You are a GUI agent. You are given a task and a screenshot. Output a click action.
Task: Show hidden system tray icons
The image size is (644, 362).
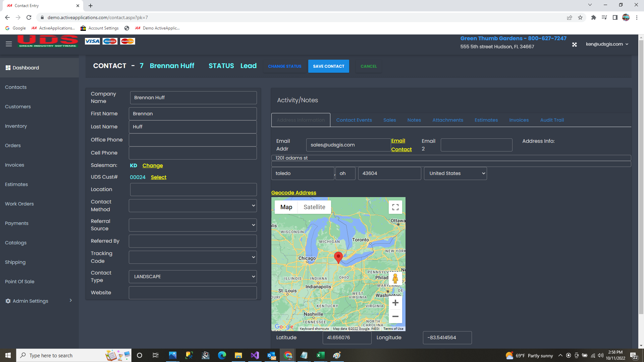[x=560, y=355]
